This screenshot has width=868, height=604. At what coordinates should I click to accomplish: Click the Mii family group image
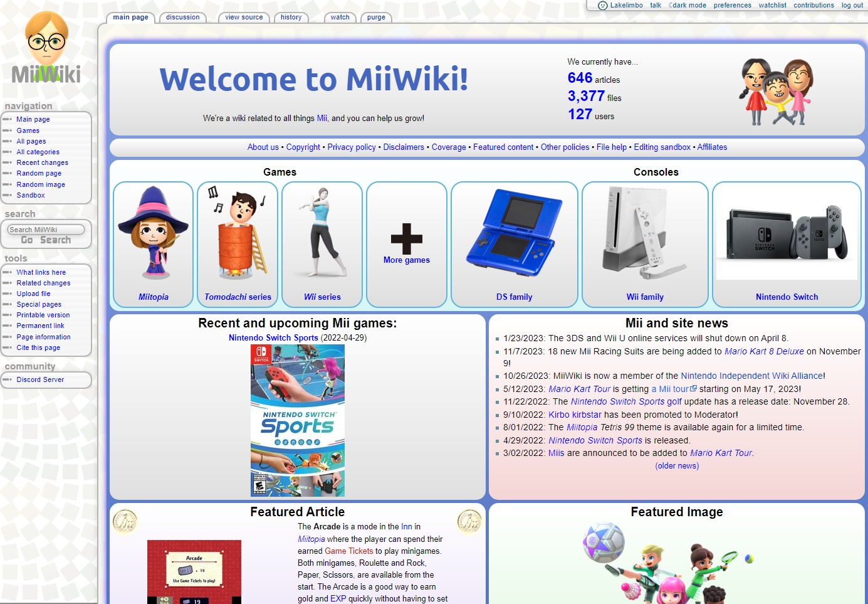click(777, 92)
